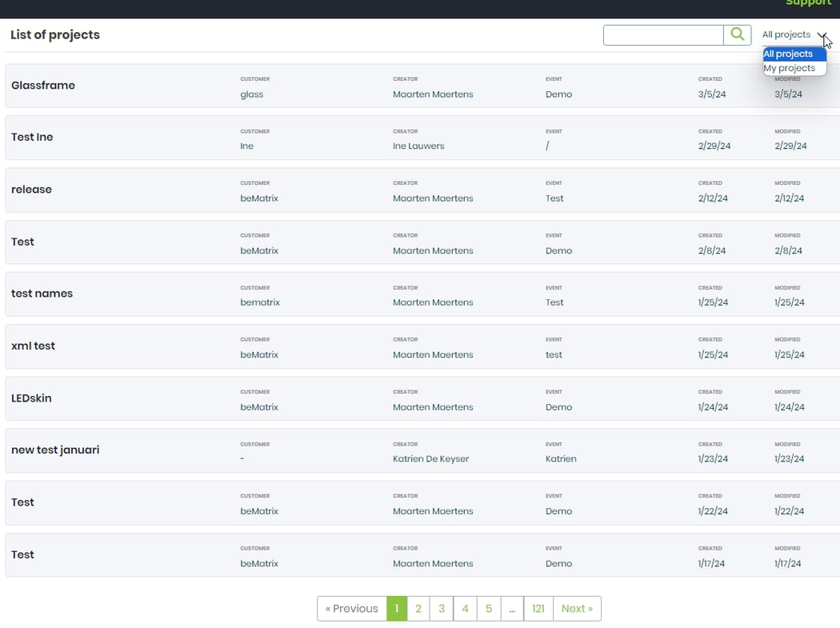Click modified date 2/29/24

pyautogui.click(x=790, y=146)
